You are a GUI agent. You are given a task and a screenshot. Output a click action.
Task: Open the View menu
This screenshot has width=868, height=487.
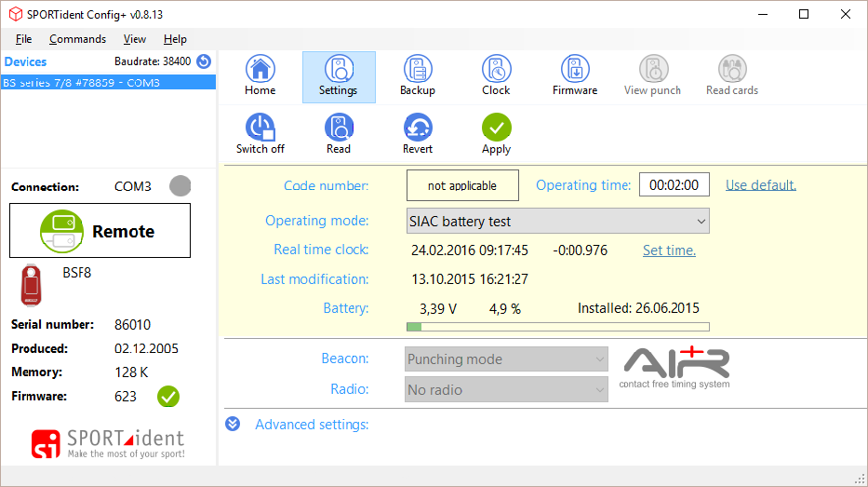click(x=135, y=39)
